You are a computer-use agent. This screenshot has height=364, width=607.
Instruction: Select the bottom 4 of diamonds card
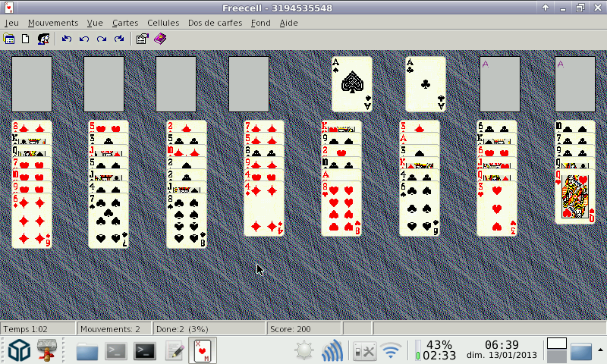pos(264,209)
